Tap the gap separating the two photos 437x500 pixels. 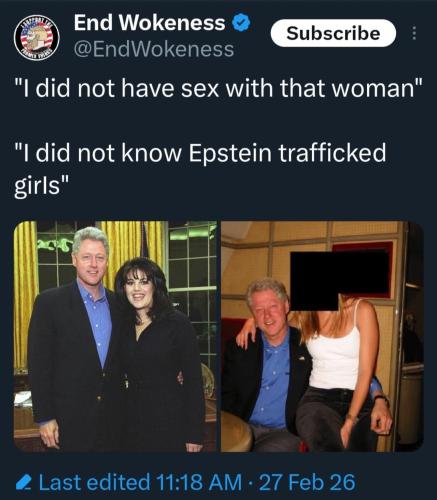219,336
